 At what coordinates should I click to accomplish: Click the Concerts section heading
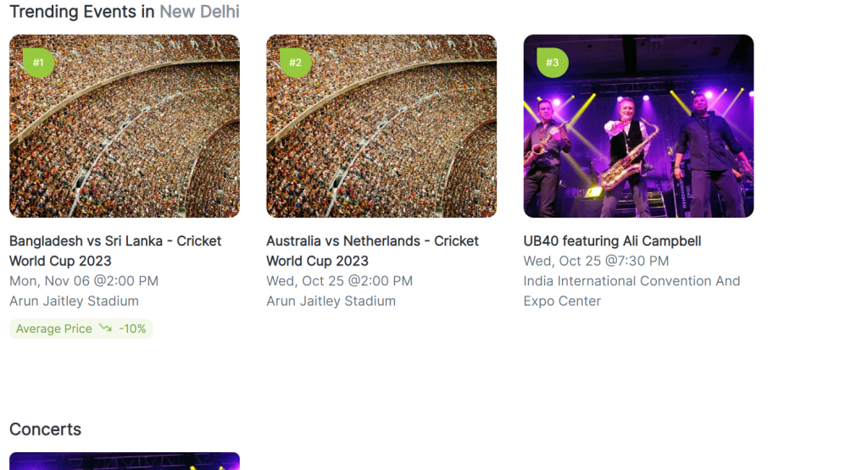[45, 429]
